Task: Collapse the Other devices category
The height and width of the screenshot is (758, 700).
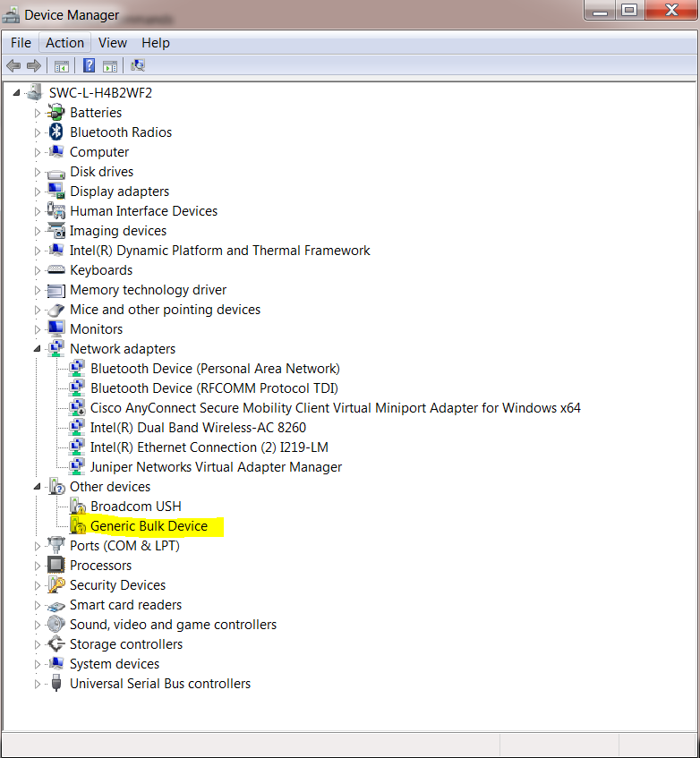Action: pyautogui.click(x=38, y=486)
